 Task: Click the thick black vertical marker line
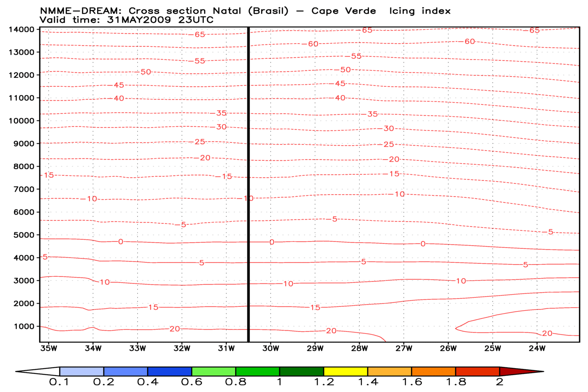[x=249, y=184]
